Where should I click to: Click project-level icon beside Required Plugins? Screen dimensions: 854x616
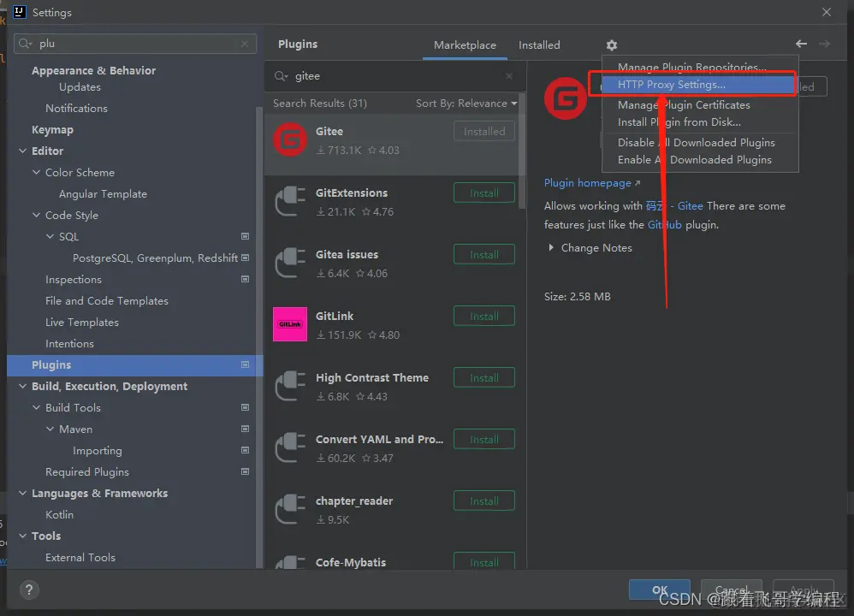(245, 471)
